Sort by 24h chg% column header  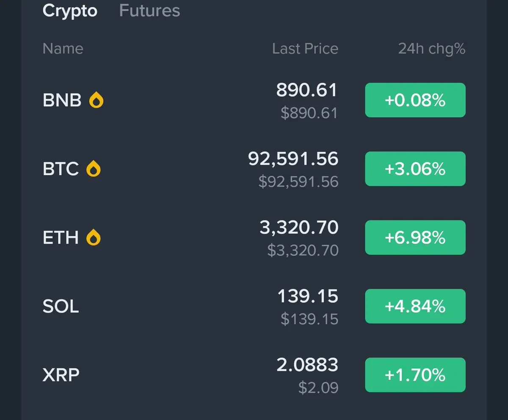pyautogui.click(x=431, y=49)
